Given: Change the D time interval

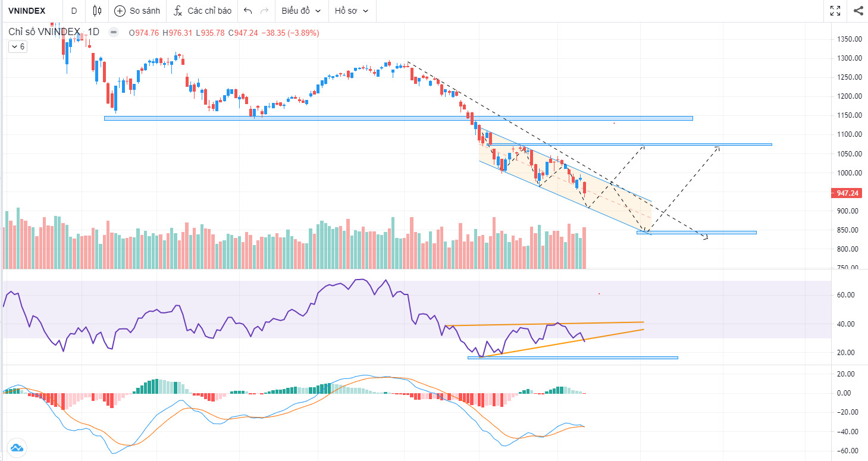Looking at the screenshot, I should point(74,11).
